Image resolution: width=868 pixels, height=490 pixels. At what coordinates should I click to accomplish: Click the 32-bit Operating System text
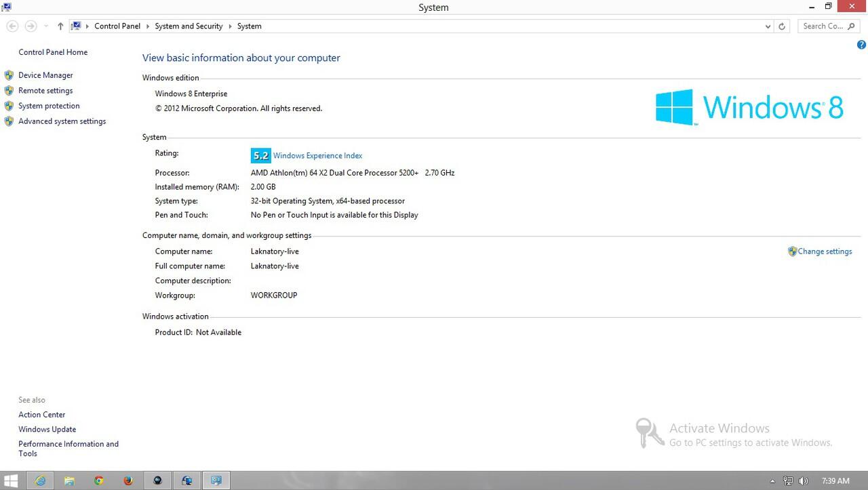pyautogui.click(x=328, y=201)
